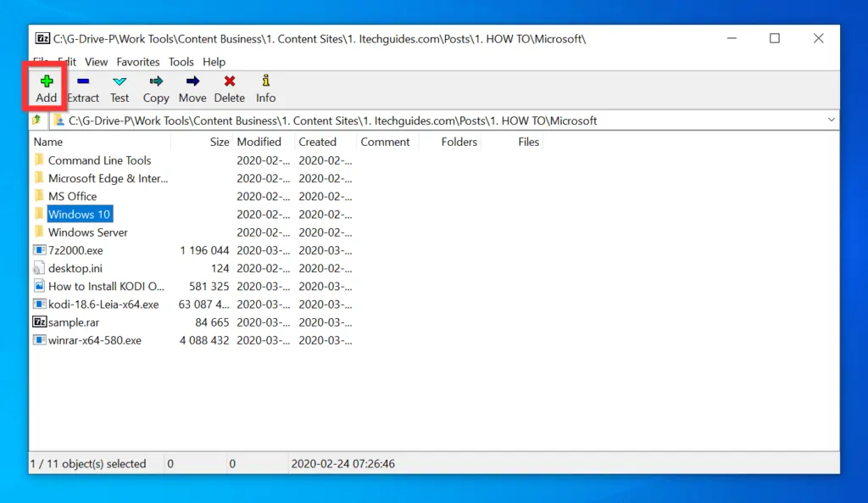Open the Help menu
868x503 pixels.
coord(214,61)
